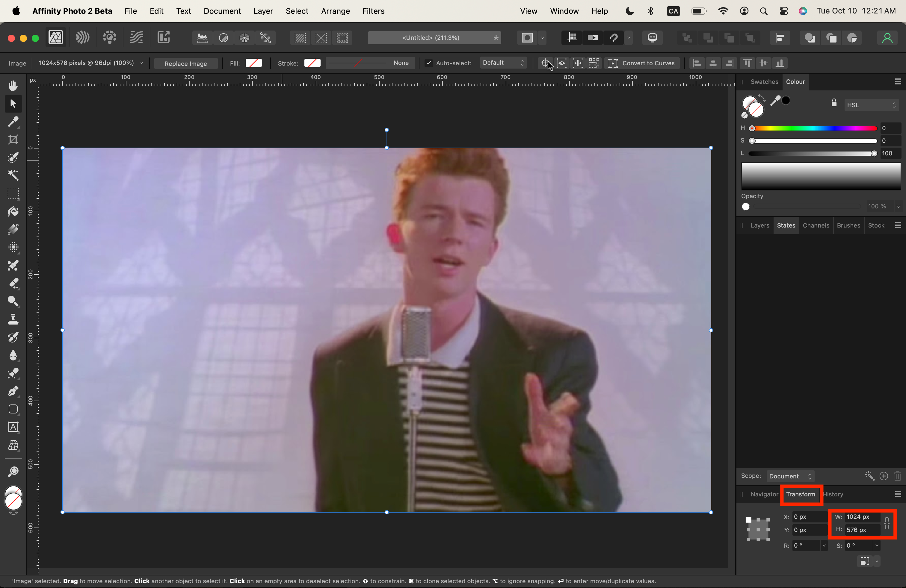Toggle the Quick Mask button
906x588 pixels.
pyautogui.click(x=527, y=38)
